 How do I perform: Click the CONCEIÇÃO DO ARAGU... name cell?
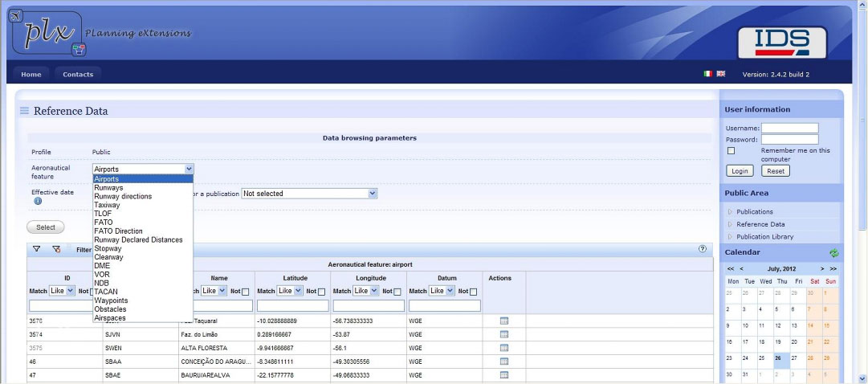(217, 362)
